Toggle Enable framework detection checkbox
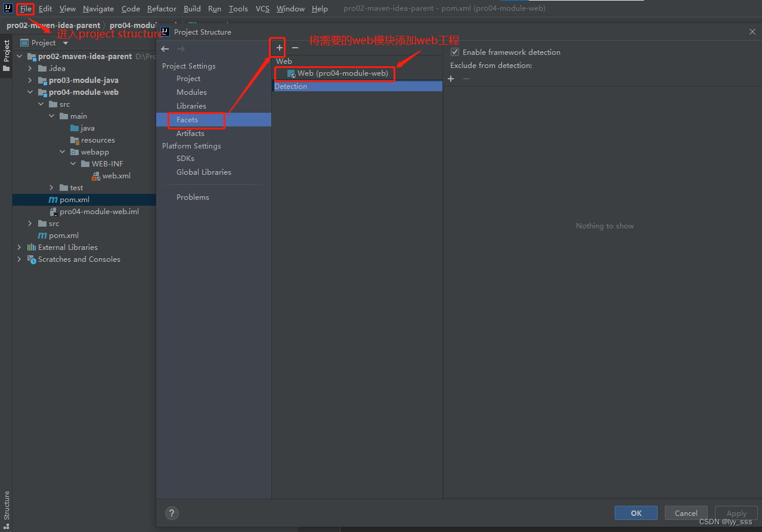This screenshot has width=762, height=532. [455, 52]
